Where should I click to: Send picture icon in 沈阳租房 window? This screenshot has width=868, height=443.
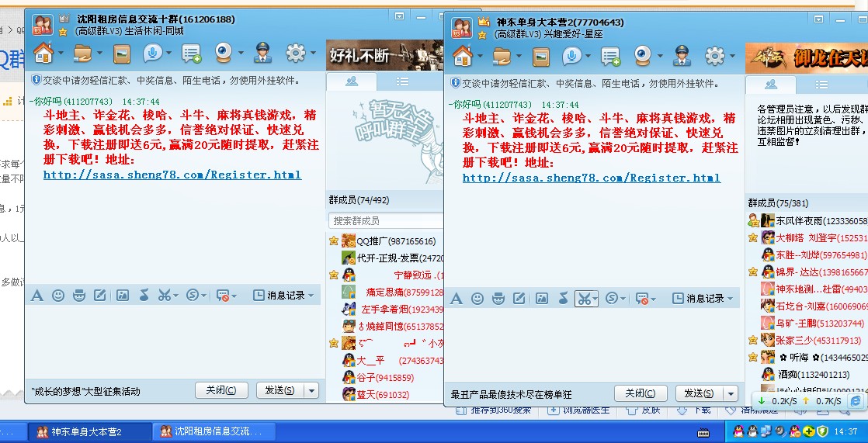click(123, 296)
